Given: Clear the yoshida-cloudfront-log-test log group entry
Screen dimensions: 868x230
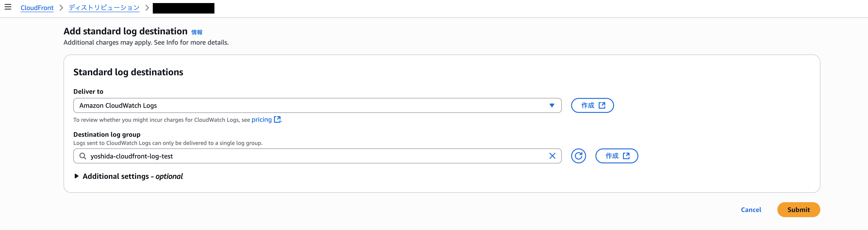Looking at the screenshot, I should click(552, 156).
